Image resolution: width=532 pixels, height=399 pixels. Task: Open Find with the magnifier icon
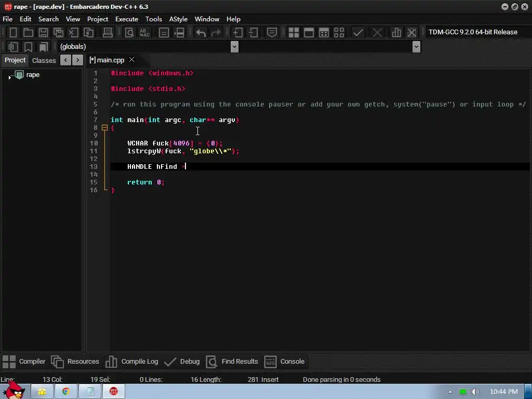point(129,33)
